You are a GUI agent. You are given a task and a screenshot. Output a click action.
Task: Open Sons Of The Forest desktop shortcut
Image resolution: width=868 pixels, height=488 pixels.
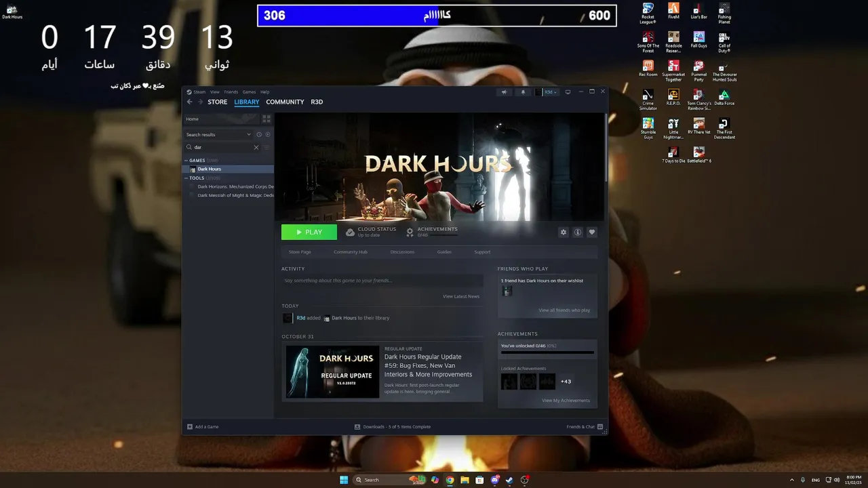(648, 42)
